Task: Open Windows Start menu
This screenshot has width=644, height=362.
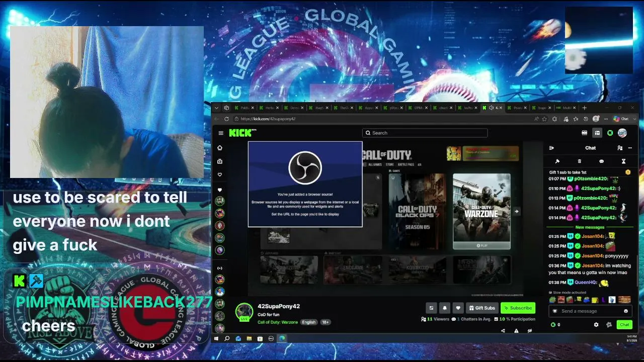Action: pyautogui.click(x=216, y=338)
